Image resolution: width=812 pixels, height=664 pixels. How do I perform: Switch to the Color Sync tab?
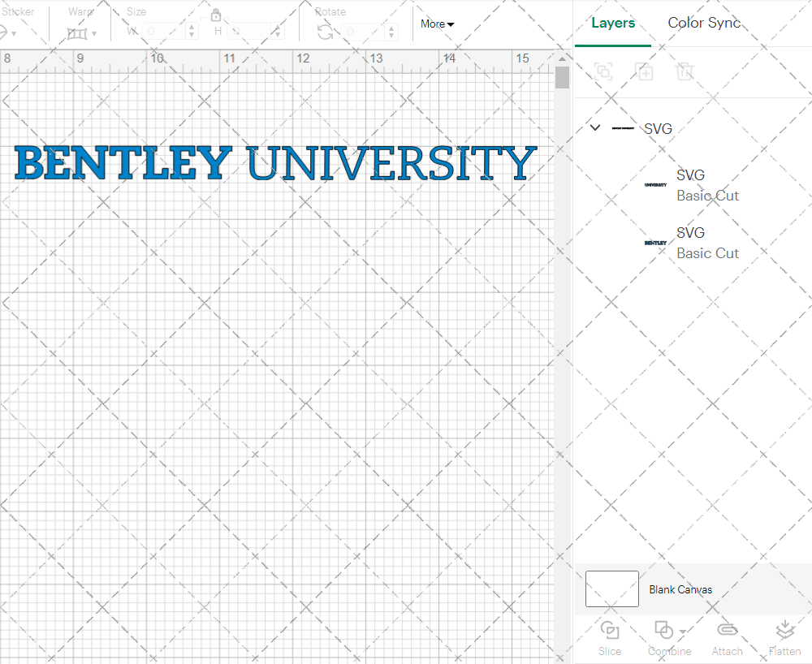tap(704, 23)
